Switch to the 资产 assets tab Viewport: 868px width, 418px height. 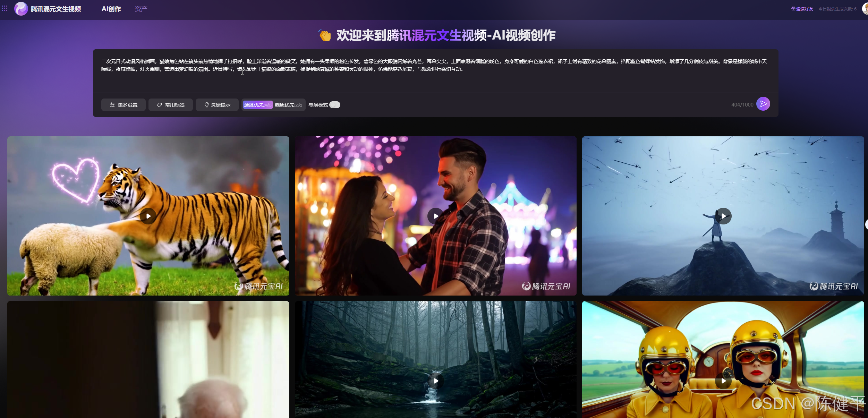(141, 9)
